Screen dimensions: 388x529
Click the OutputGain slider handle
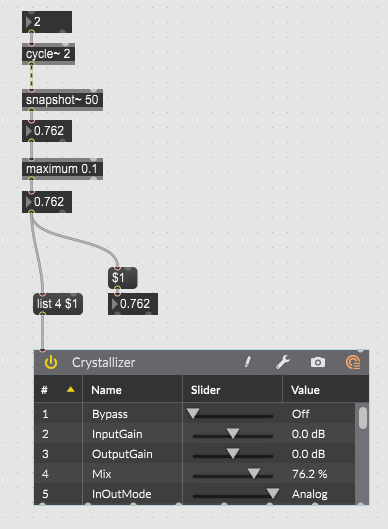(x=233, y=453)
